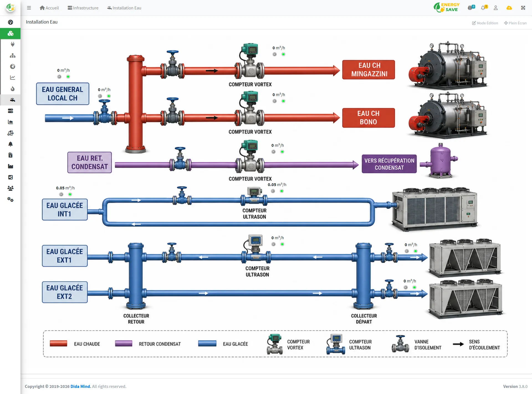The image size is (532, 394).
Task: Open the alarm bell sidebar icon
Action: 11,144
